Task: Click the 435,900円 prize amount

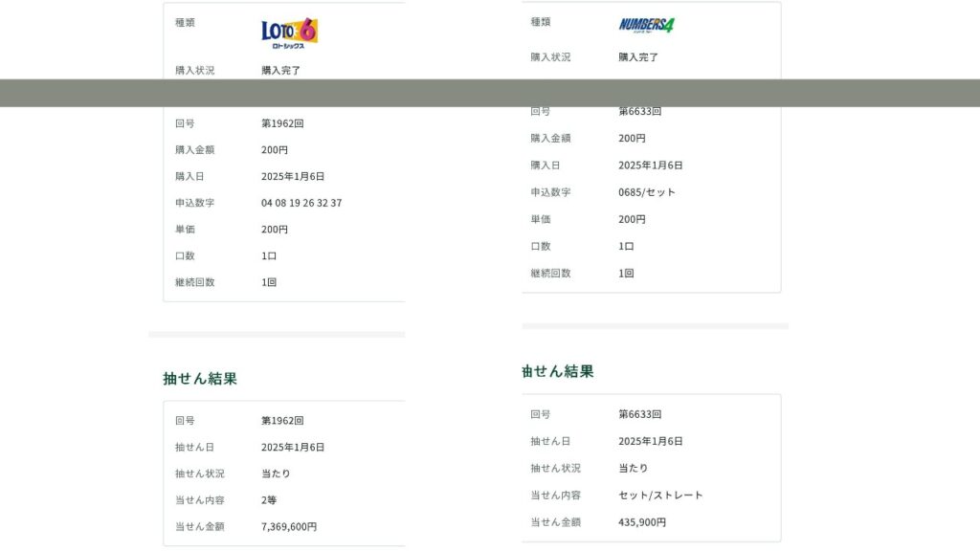Action: click(642, 522)
